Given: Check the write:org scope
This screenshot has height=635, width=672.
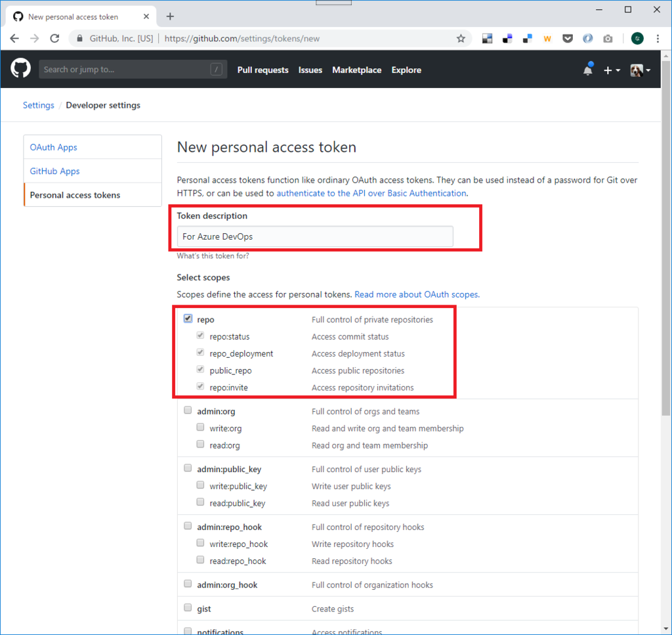Looking at the screenshot, I should pos(200,427).
